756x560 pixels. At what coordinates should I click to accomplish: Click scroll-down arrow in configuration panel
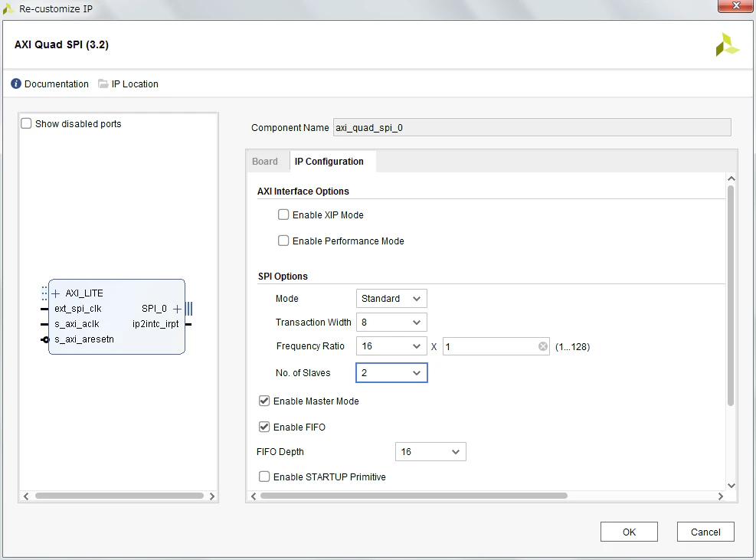731,486
